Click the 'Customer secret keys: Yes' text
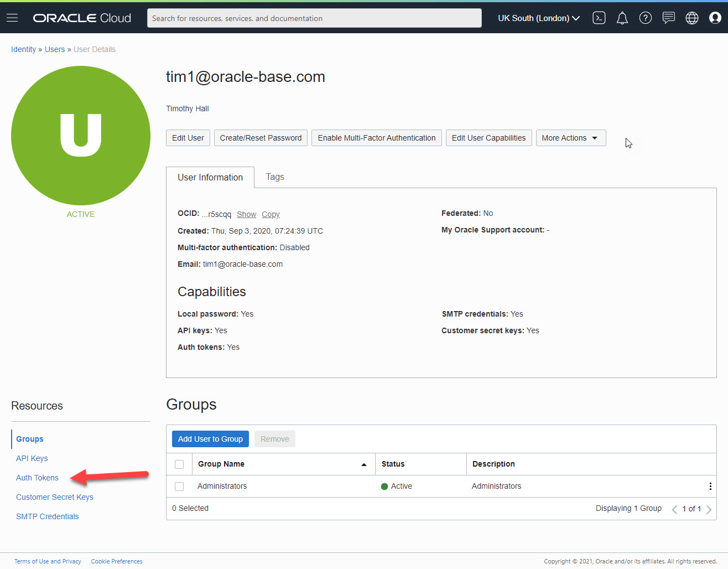 490,330
